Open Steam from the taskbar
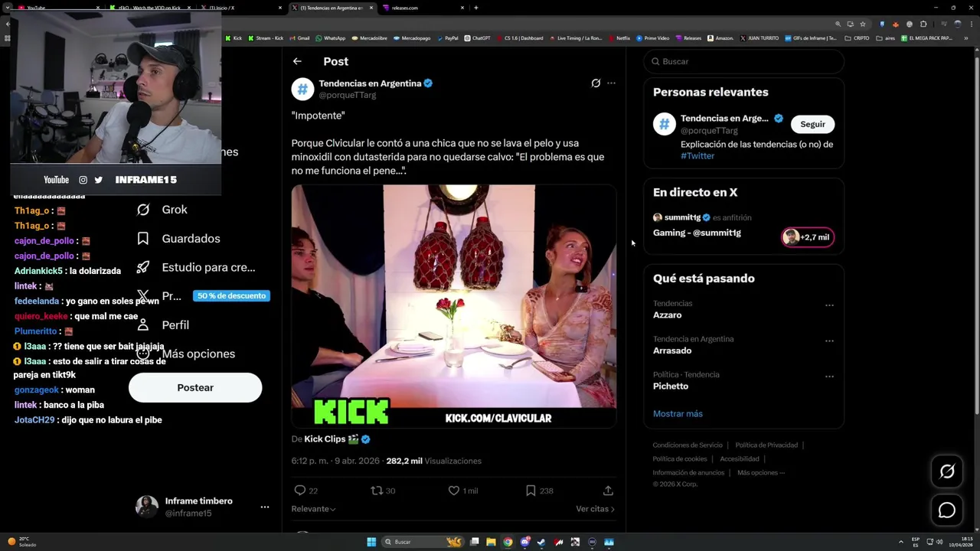 coord(541,542)
